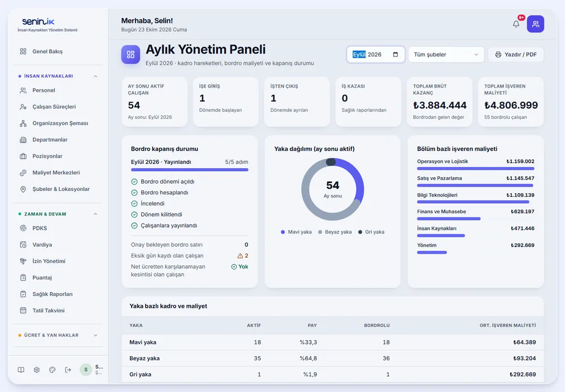Click the Vardiya calendar-clock icon
The width and height of the screenshot is (565, 392).
(x=23, y=245)
